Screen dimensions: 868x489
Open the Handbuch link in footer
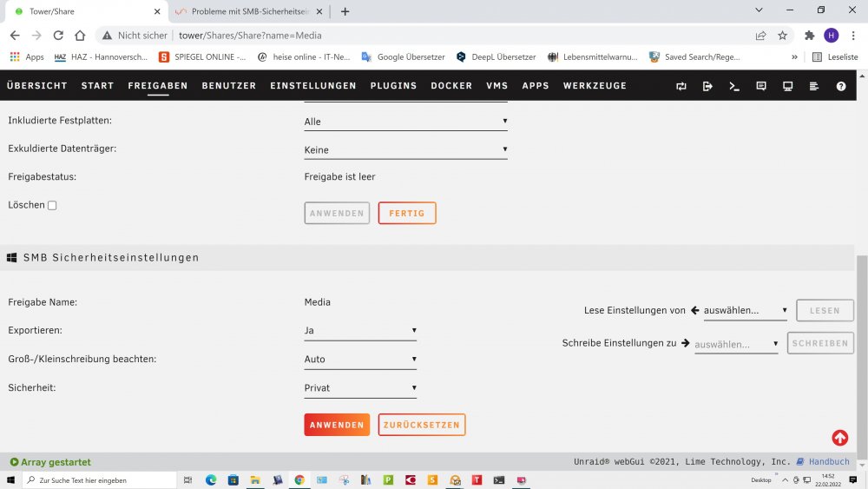pos(823,461)
